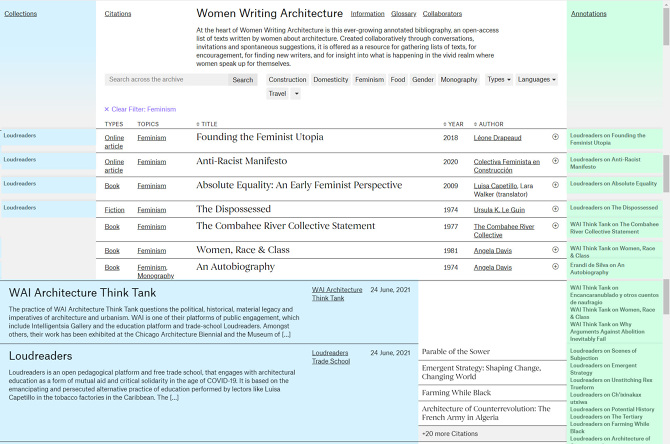
Task: Expand Combahee River Collective Statement plus icon
Action: (x=555, y=227)
